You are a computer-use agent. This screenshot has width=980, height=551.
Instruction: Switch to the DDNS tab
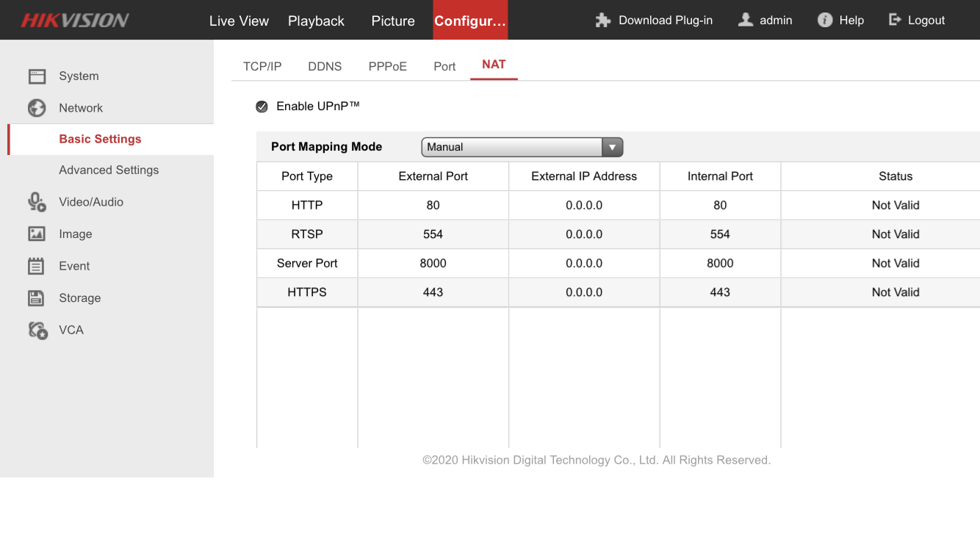tap(325, 67)
